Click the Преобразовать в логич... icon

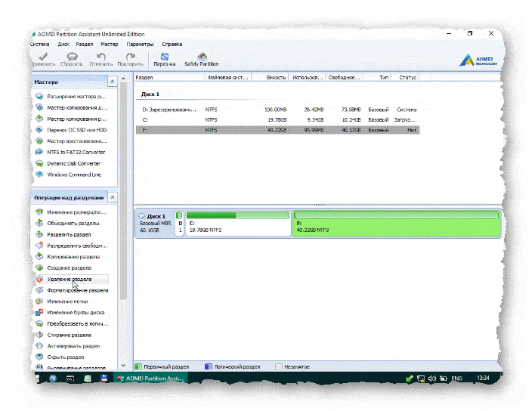point(39,323)
